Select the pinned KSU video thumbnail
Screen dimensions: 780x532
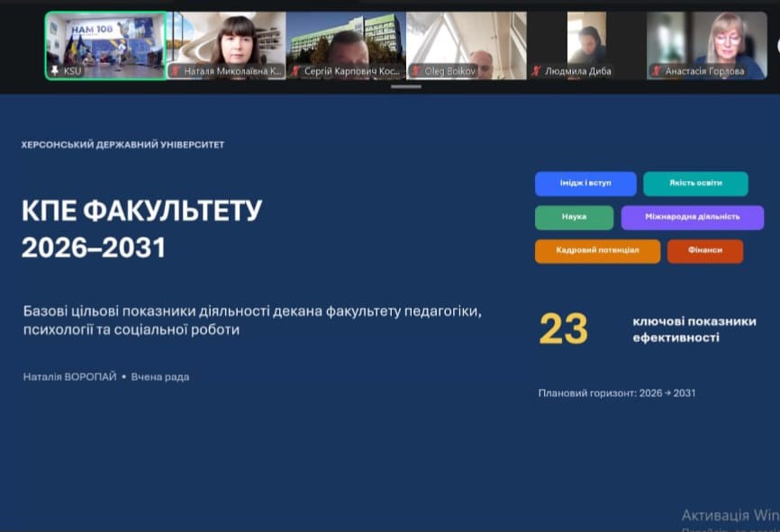click(x=106, y=45)
